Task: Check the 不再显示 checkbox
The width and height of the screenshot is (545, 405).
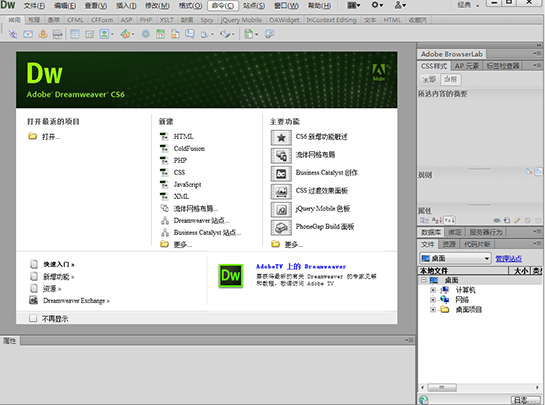Action: tap(33, 318)
